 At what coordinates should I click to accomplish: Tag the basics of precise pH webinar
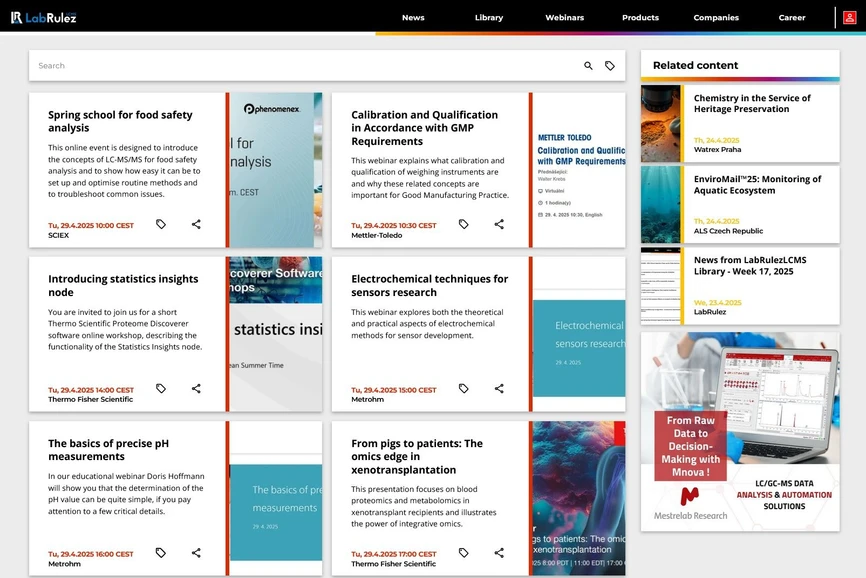[160, 552]
